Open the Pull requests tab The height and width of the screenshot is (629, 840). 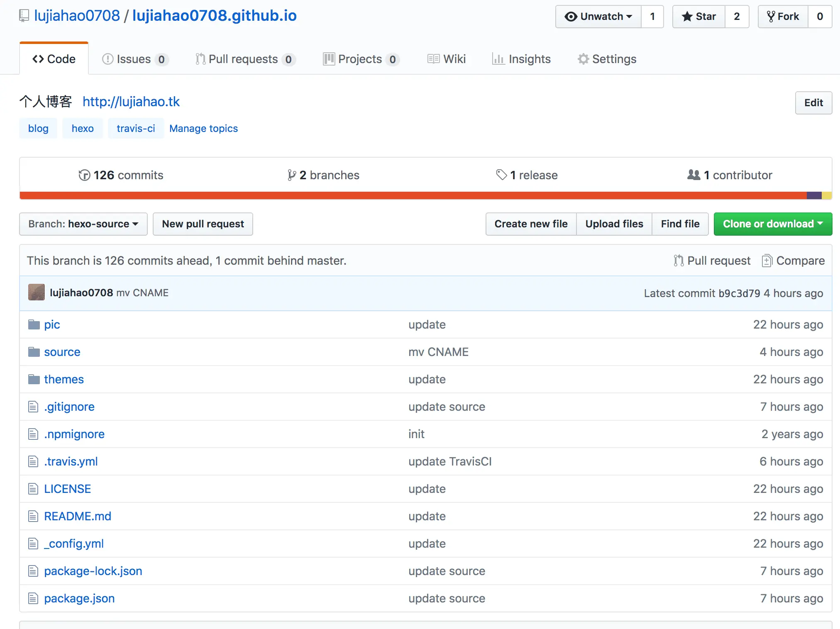244,59
